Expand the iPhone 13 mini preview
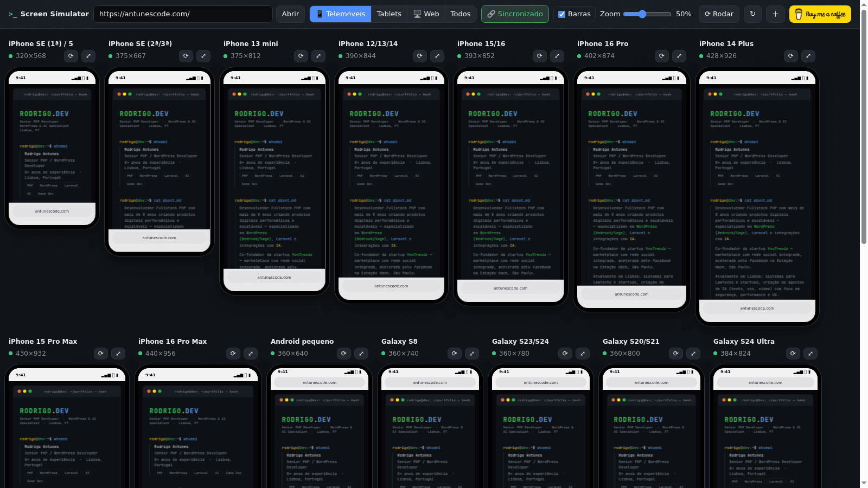Image resolution: width=868 pixels, height=488 pixels. click(318, 56)
